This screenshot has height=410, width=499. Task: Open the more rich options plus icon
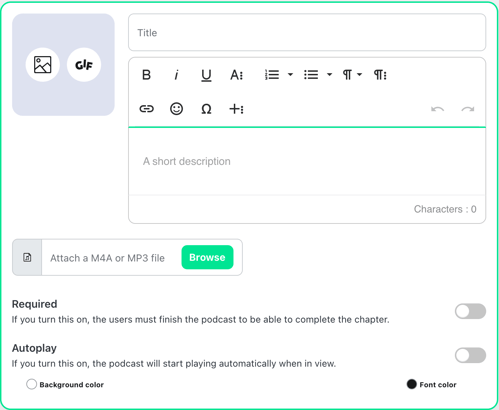(x=236, y=109)
